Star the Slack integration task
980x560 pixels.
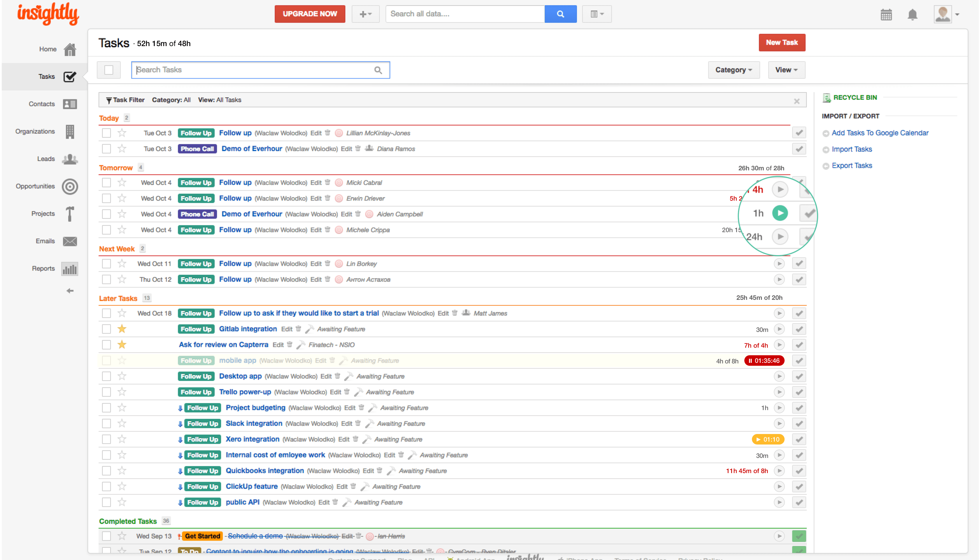(x=122, y=423)
